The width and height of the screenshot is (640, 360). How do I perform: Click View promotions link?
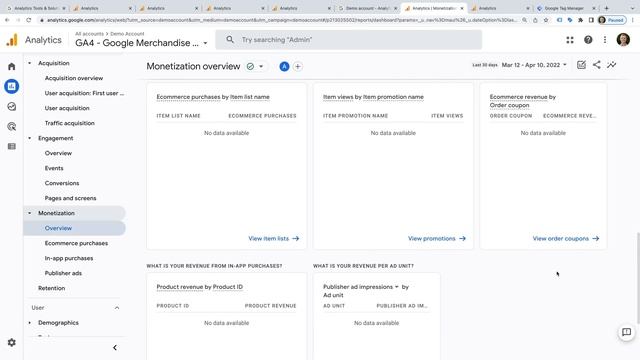[x=437, y=238]
